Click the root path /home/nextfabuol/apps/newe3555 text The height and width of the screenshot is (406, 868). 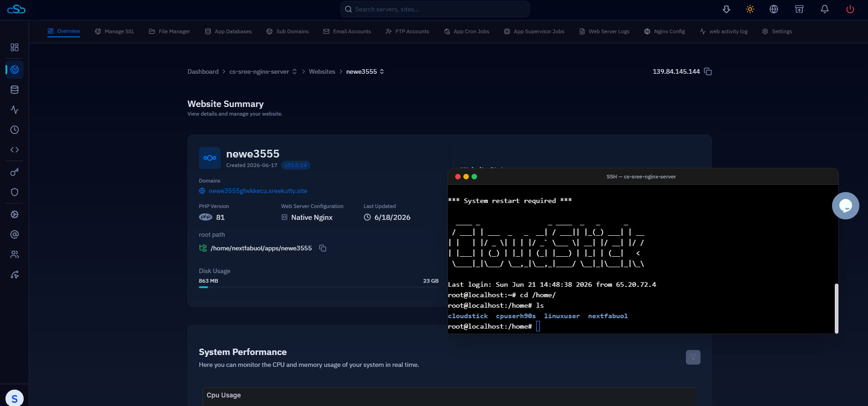coord(261,248)
